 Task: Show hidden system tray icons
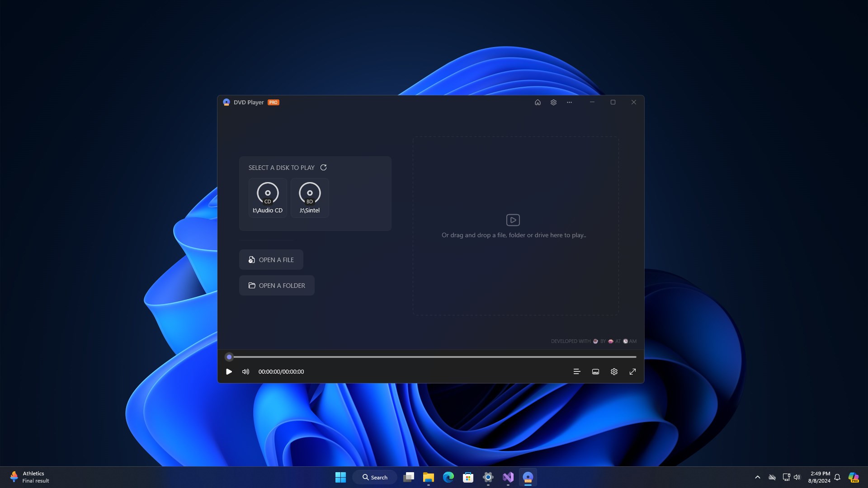click(758, 477)
